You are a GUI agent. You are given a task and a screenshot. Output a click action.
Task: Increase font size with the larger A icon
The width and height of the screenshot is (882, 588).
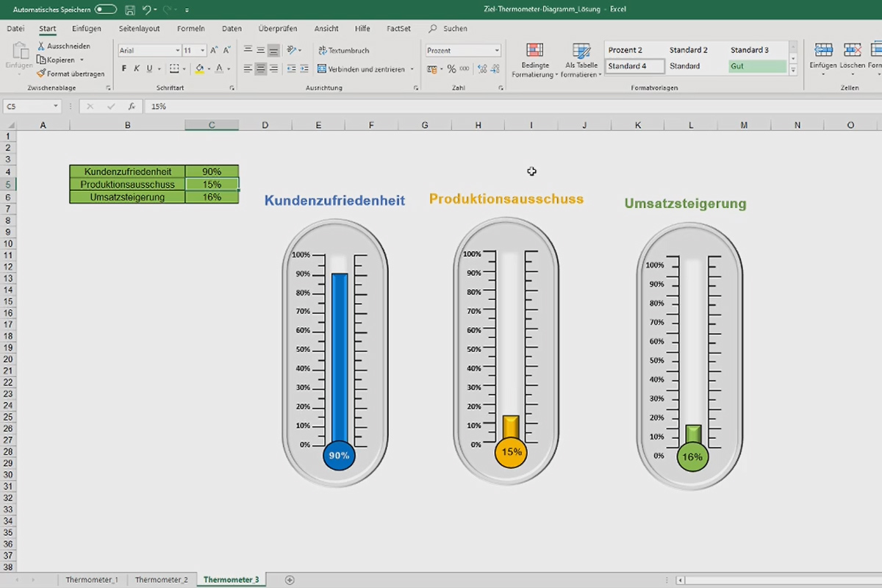click(214, 51)
